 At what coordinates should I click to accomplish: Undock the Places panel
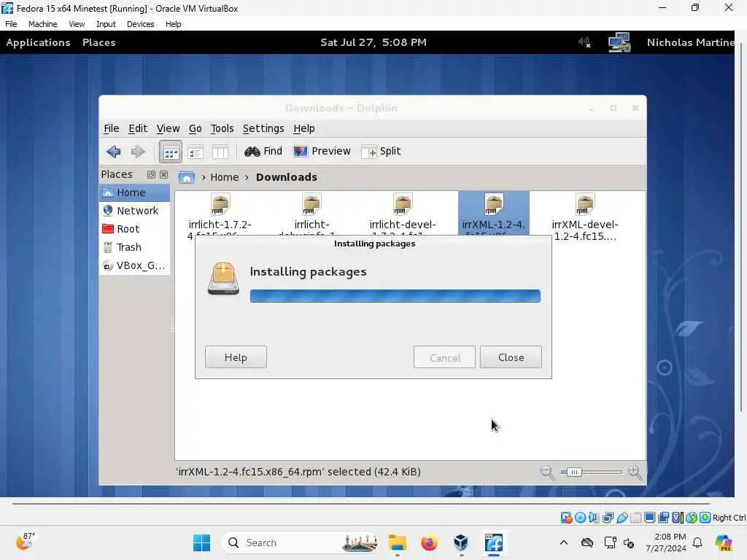point(151,175)
